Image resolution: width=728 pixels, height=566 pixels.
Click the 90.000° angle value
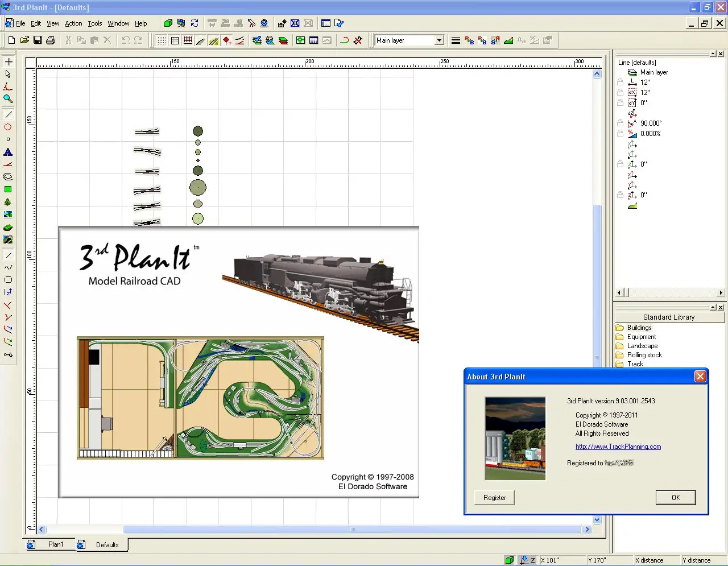pos(651,123)
